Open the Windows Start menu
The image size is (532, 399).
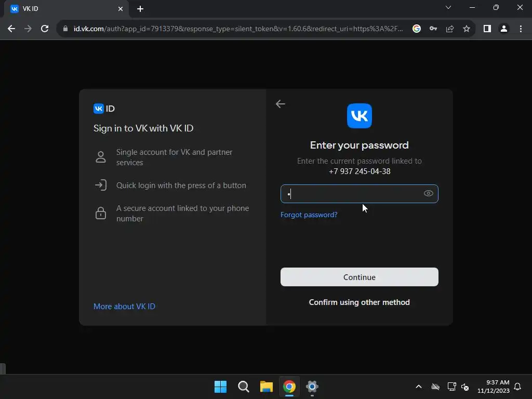[220, 387]
